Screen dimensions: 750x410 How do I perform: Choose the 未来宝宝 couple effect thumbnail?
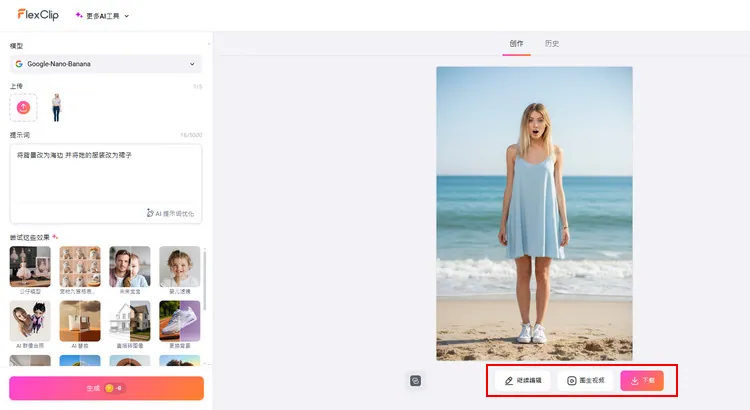(x=130, y=267)
